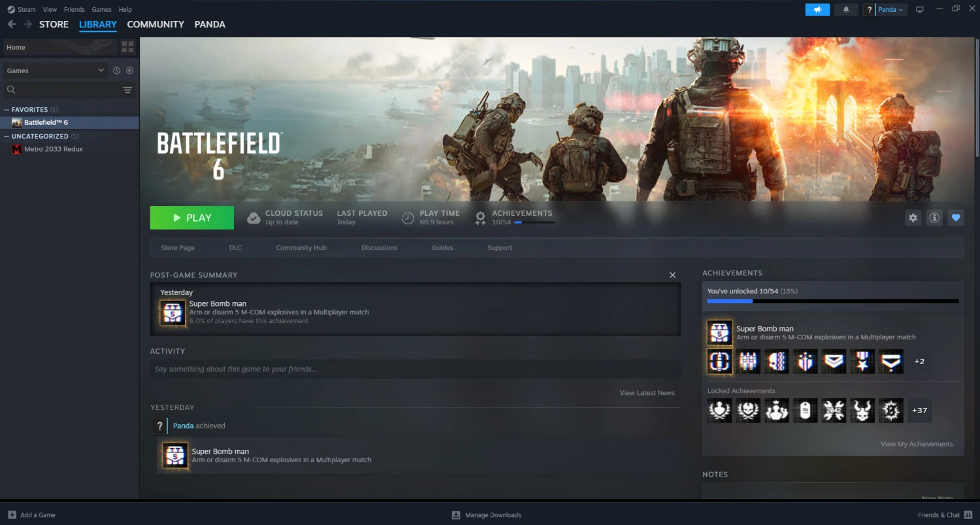The width and height of the screenshot is (980, 525).
Task: Toggle sort by recent clock icon
Action: [116, 71]
